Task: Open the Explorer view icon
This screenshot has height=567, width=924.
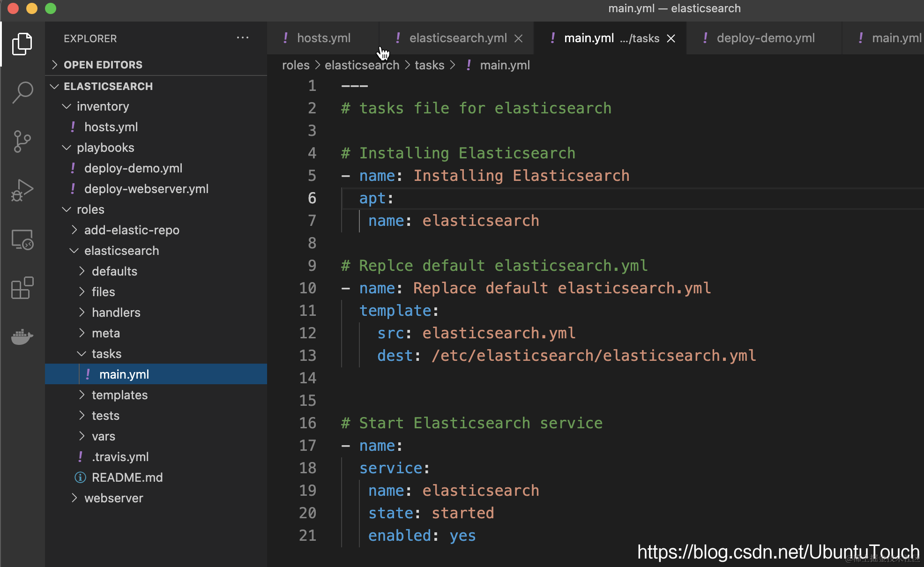Action: tap(22, 44)
